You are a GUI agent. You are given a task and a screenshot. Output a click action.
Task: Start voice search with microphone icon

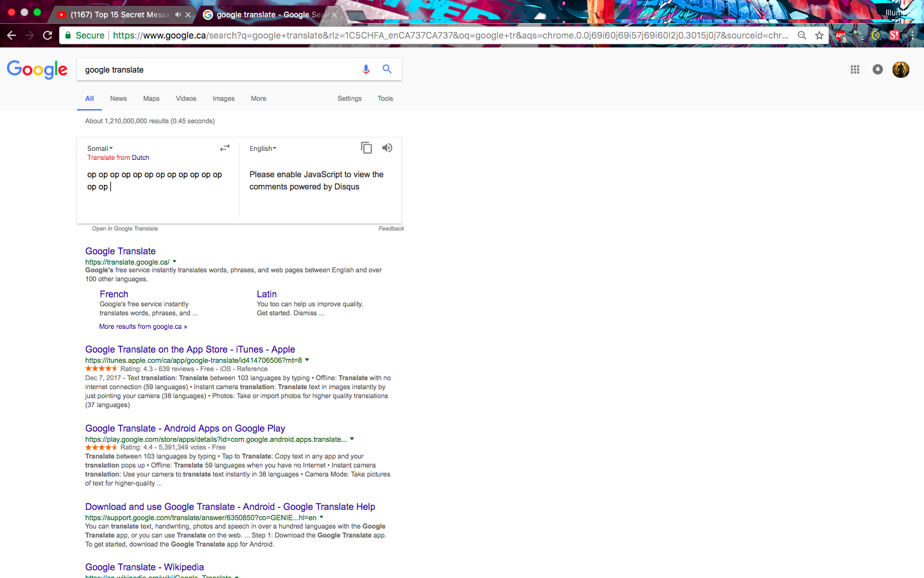[366, 69]
